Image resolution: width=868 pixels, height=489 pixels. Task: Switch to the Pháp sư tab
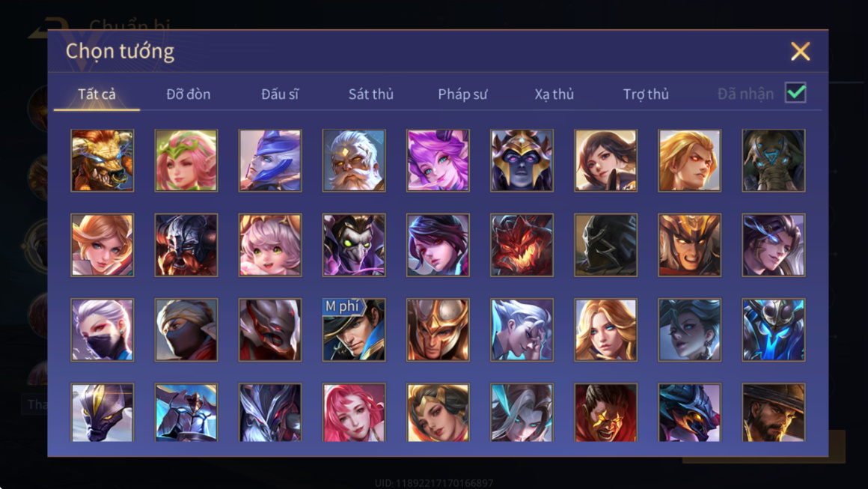pyautogui.click(x=462, y=94)
